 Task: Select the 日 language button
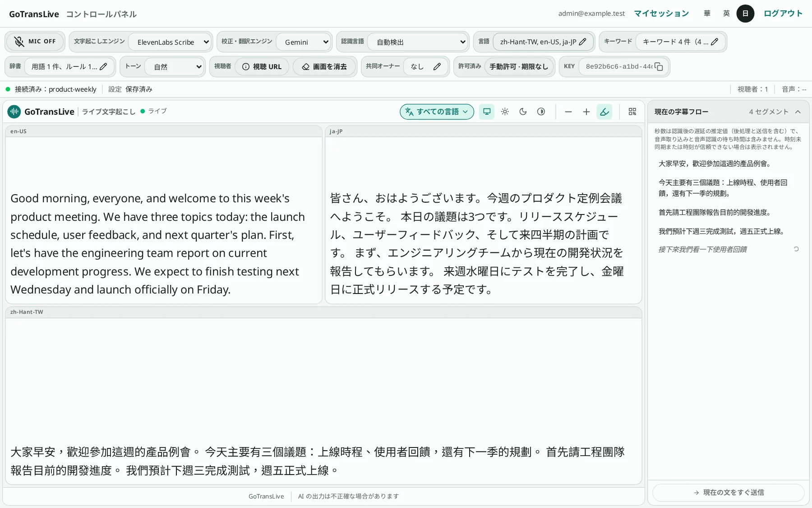click(x=745, y=14)
